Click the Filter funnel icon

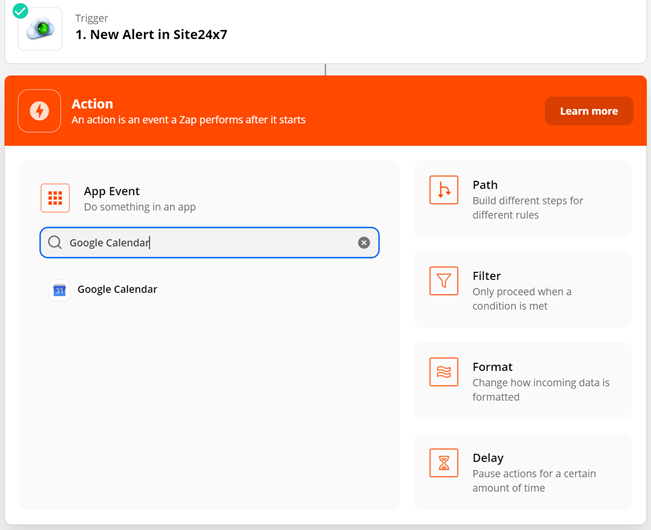(x=443, y=281)
